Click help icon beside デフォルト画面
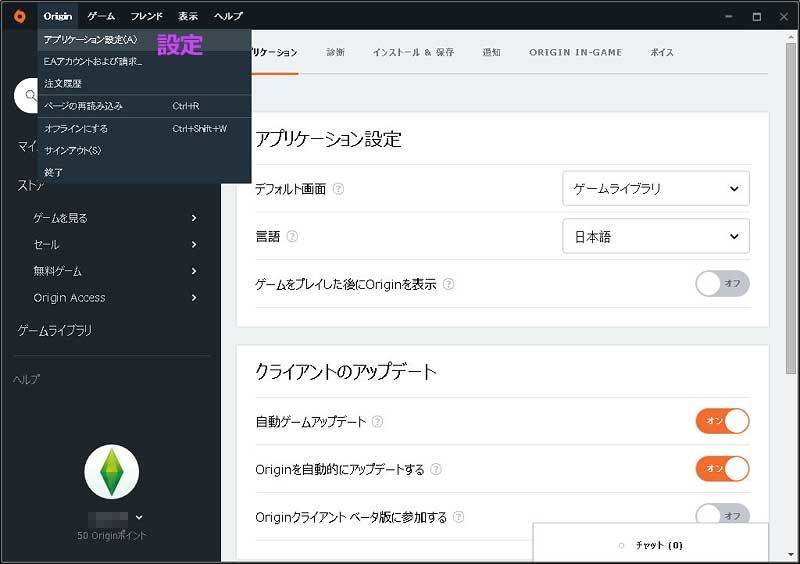The height and width of the screenshot is (564, 800). pyautogui.click(x=338, y=189)
